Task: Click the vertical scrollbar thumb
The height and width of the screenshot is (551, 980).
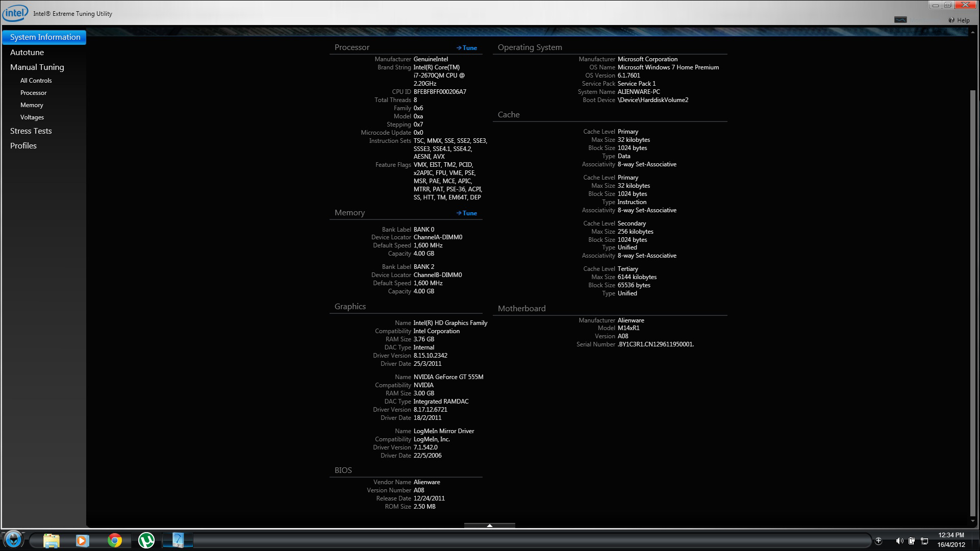Action: (973, 304)
